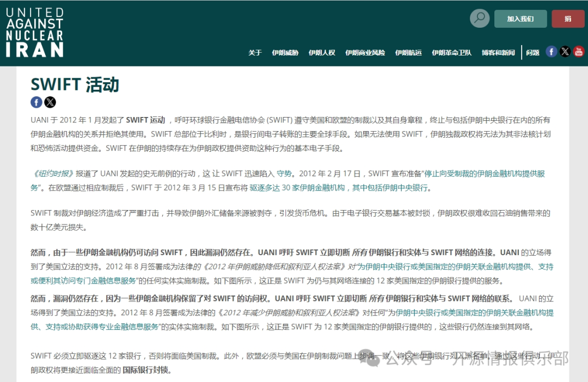Image resolution: width=588 pixels, height=382 pixels.
Task: Share article via X icon under title
Action: (50, 102)
